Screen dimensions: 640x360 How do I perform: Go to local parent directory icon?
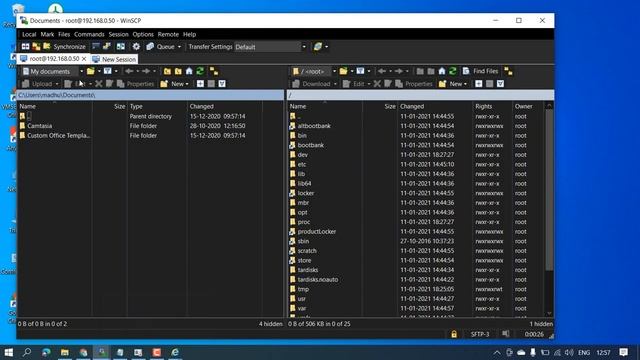(167, 71)
